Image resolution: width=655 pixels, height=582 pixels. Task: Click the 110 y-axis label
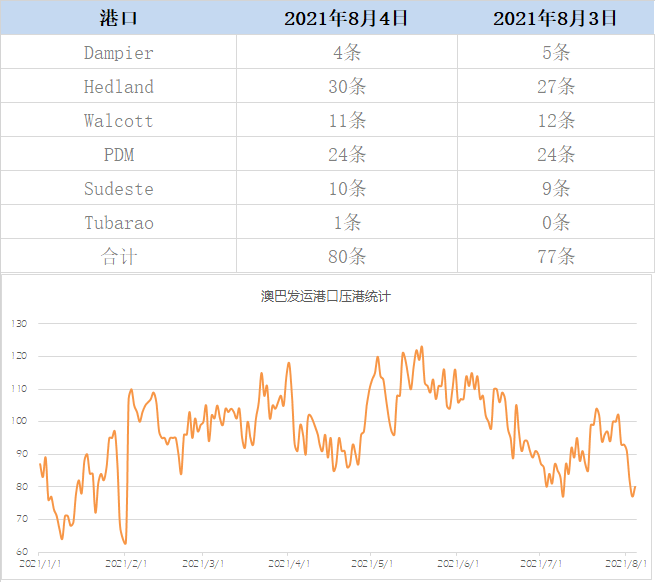19,389
